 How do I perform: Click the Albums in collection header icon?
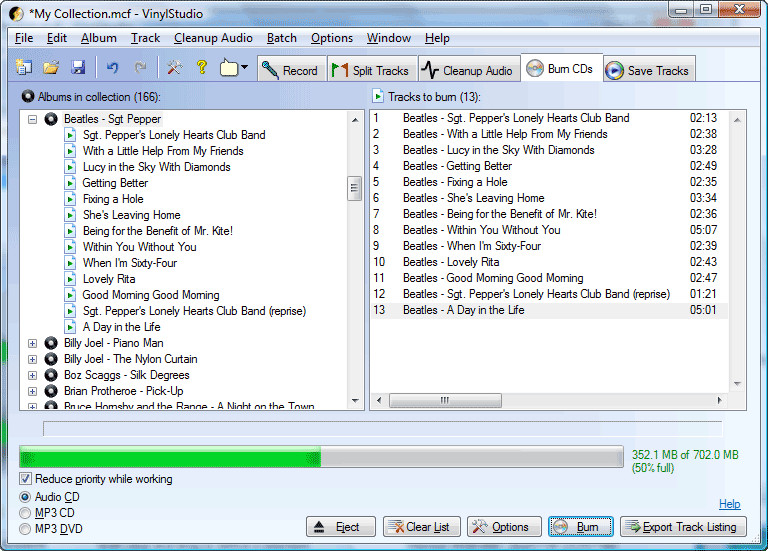click(28, 96)
